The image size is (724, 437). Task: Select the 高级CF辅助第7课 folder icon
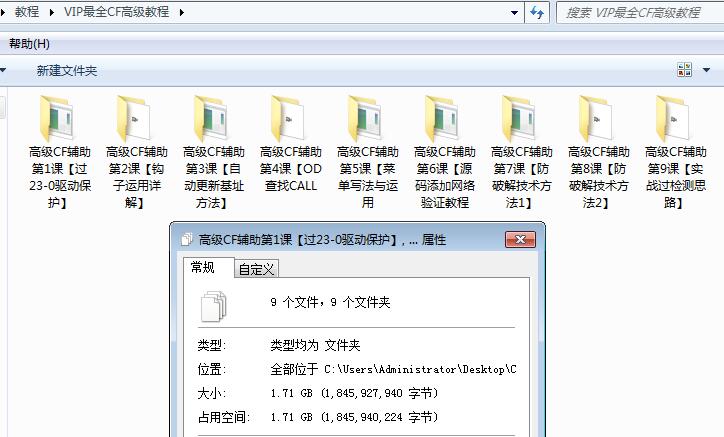519,119
